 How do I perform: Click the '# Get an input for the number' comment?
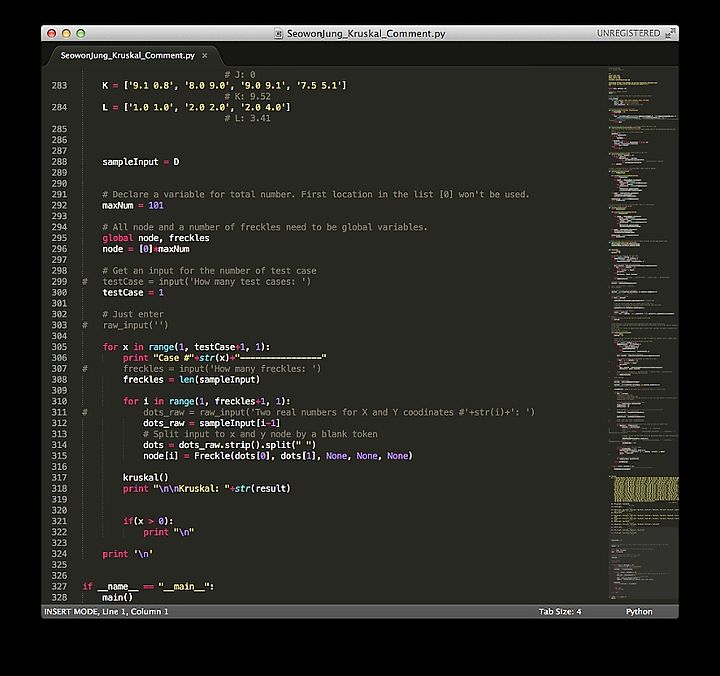[x=209, y=270]
